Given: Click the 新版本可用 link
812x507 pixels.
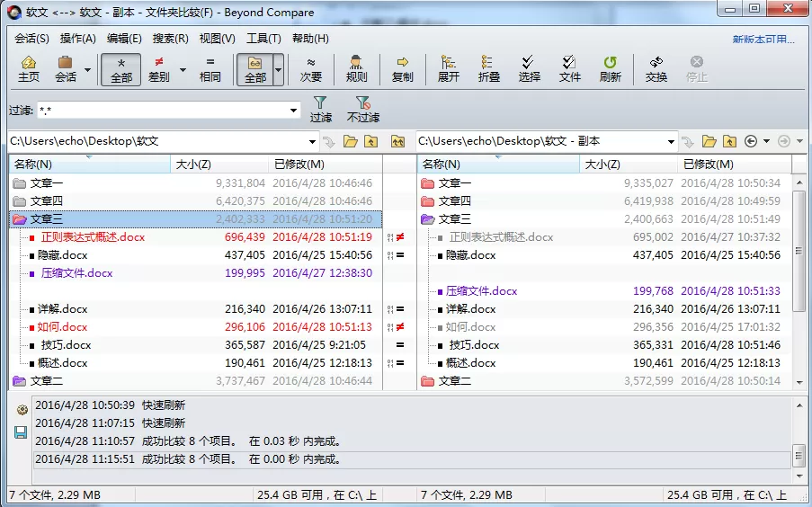Looking at the screenshot, I should tap(763, 40).
